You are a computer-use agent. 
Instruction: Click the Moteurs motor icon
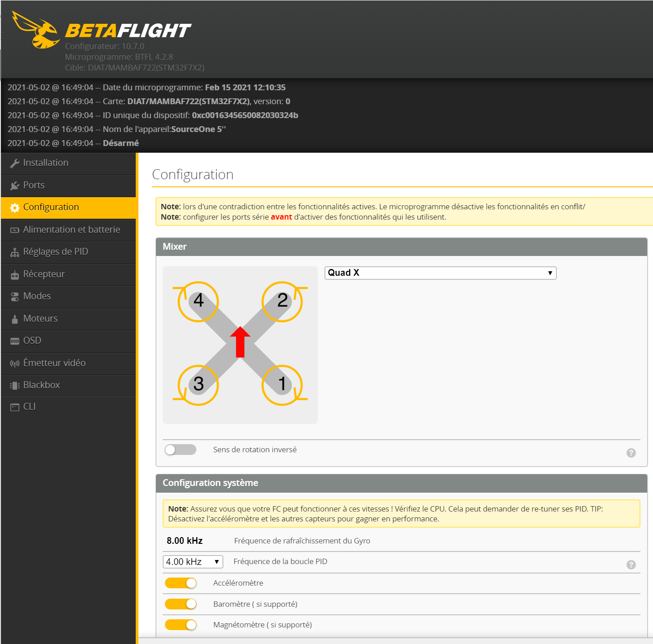tap(15, 318)
